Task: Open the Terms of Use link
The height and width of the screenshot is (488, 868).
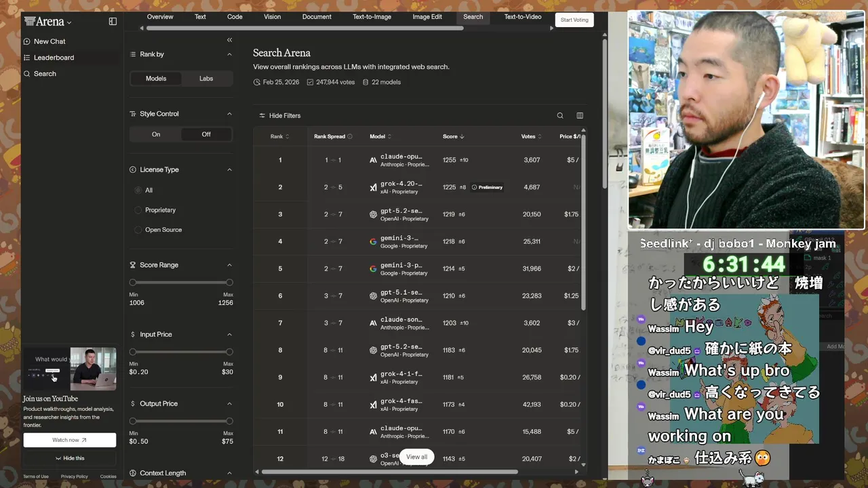Action: (36, 476)
